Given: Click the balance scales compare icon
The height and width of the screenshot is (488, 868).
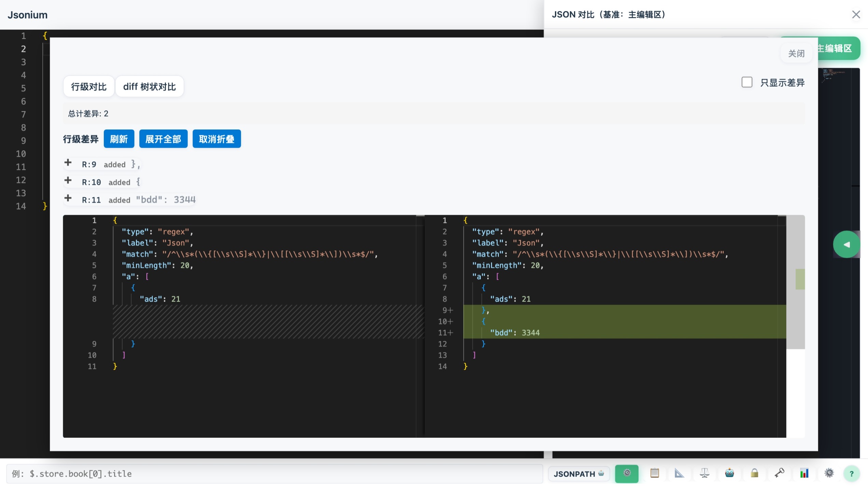Looking at the screenshot, I should coord(704,473).
